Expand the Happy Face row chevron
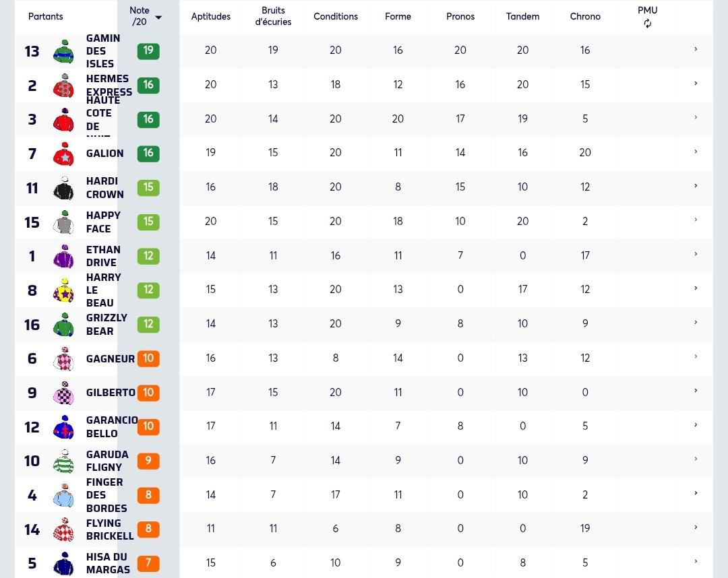The width and height of the screenshot is (728, 578). click(696, 220)
